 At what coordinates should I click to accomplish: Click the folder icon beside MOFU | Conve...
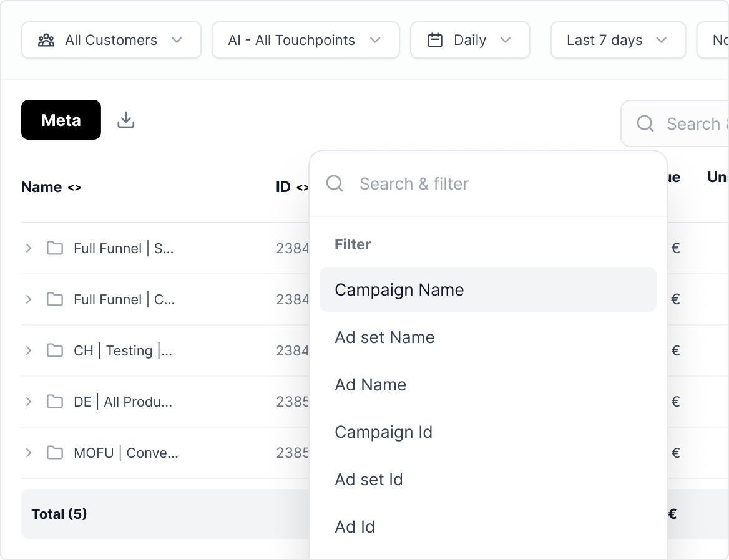tap(55, 453)
